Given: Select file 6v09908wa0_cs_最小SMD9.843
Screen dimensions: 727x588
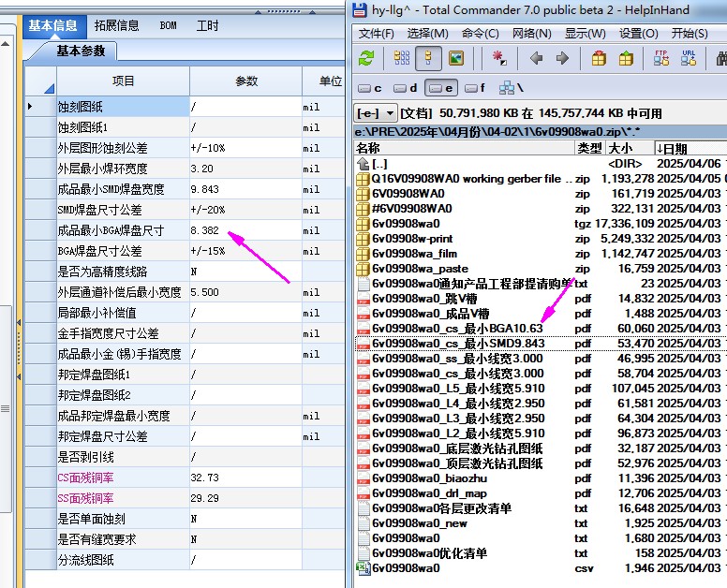Looking at the screenshot, I should click(x=458, y=344).
